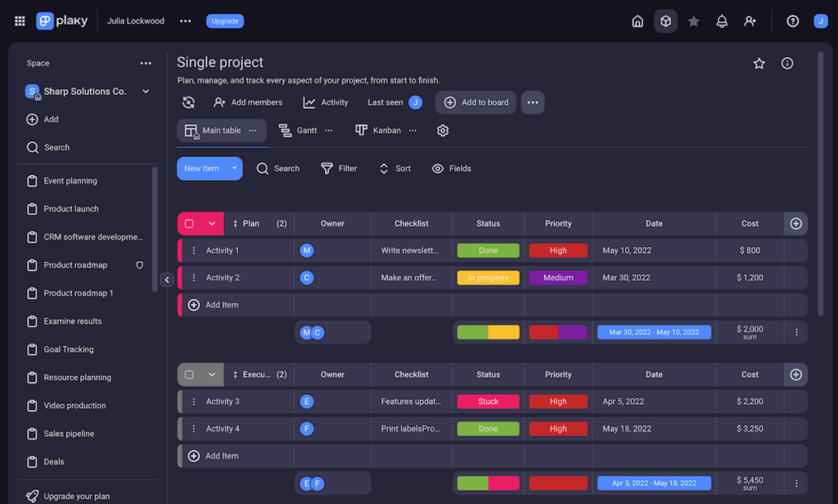Check the Plan group select-all checkbox
The width and height of the screenshot is (838, 504).
(189, 223)
